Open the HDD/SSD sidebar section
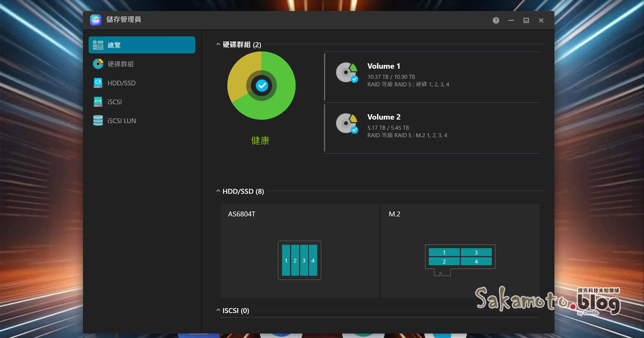 pyautogui.click(x=121, y=83)
